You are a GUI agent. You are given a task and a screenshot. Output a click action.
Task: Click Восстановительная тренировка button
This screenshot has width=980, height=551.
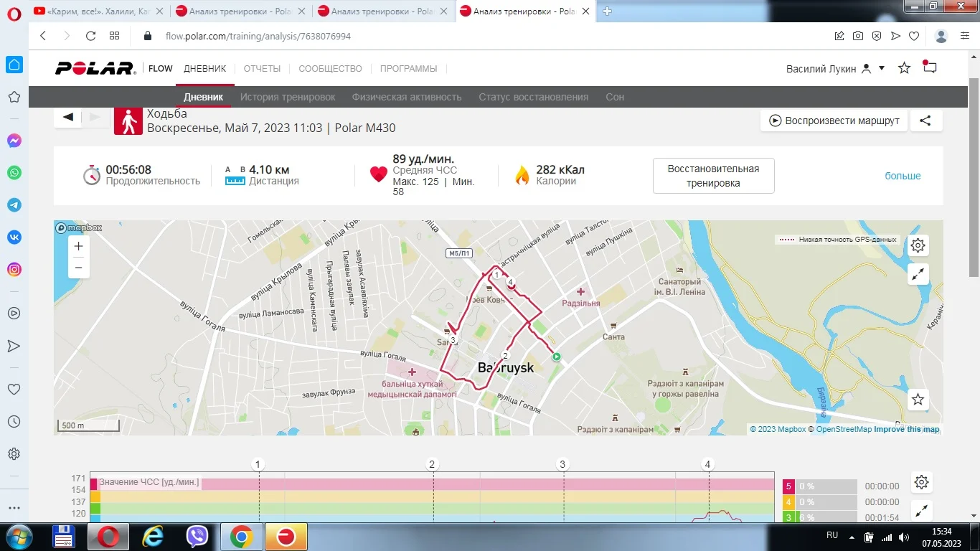pos(713,176)
